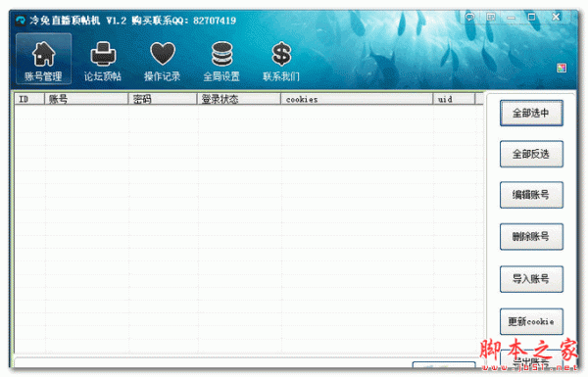This screenshot has height=377, width=588.
Task: Click the 导入账号 button
Action: [531, 279]
